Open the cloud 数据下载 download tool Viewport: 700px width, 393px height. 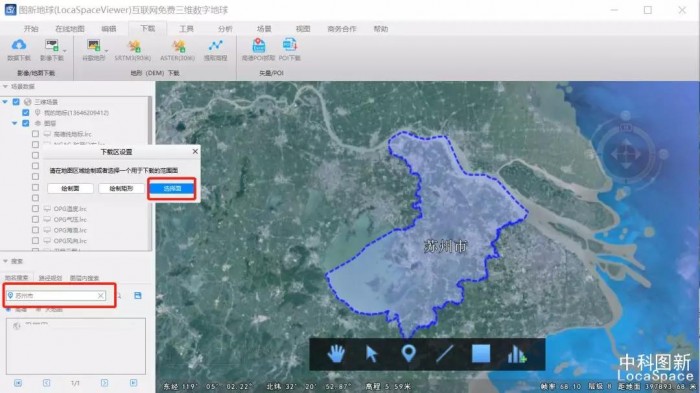(x=19, y=50)
